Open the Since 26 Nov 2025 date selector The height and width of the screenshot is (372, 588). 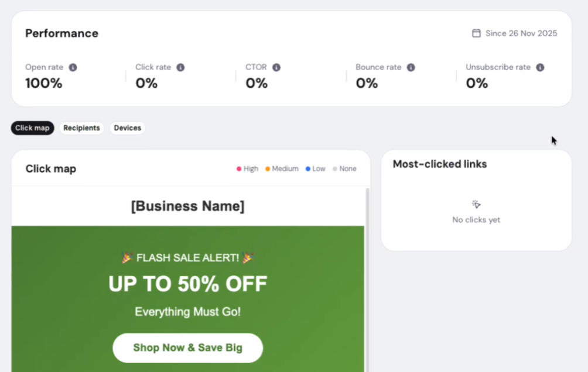pos(514,33)
